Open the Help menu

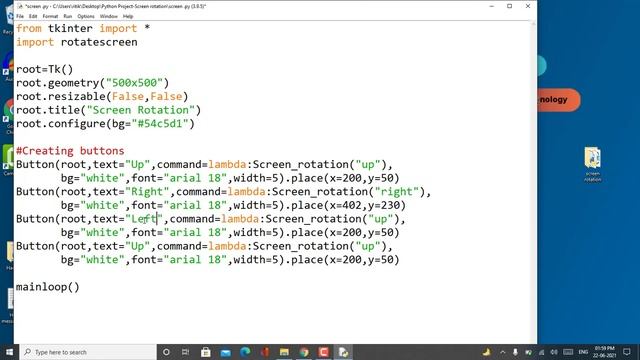pos(128,16)
